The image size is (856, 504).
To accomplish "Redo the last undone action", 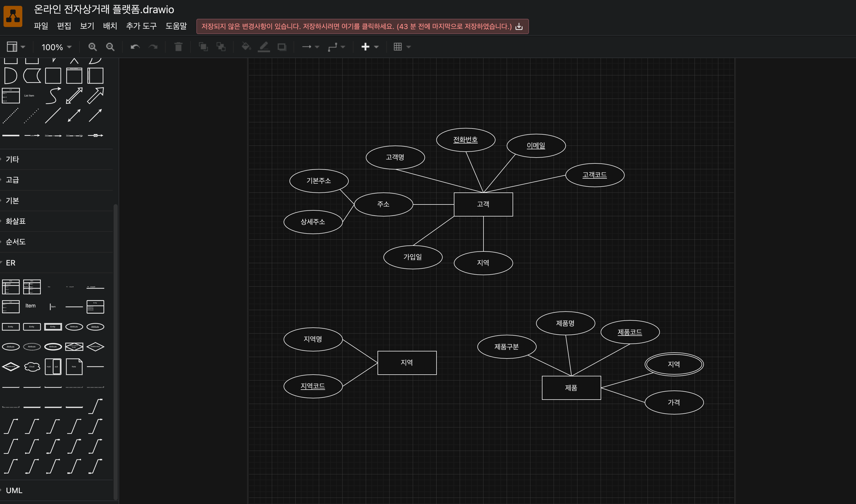I will coord(153,47).
